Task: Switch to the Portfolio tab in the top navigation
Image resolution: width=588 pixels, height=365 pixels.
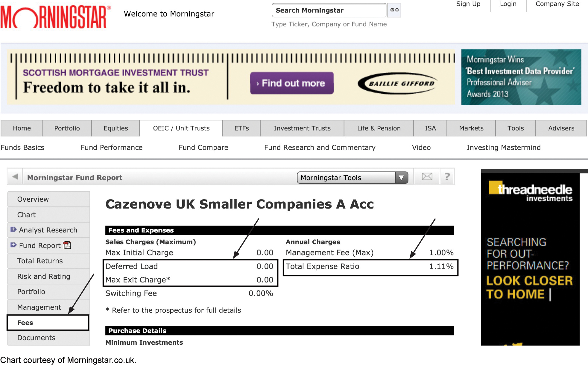Action: pos(67,128)
